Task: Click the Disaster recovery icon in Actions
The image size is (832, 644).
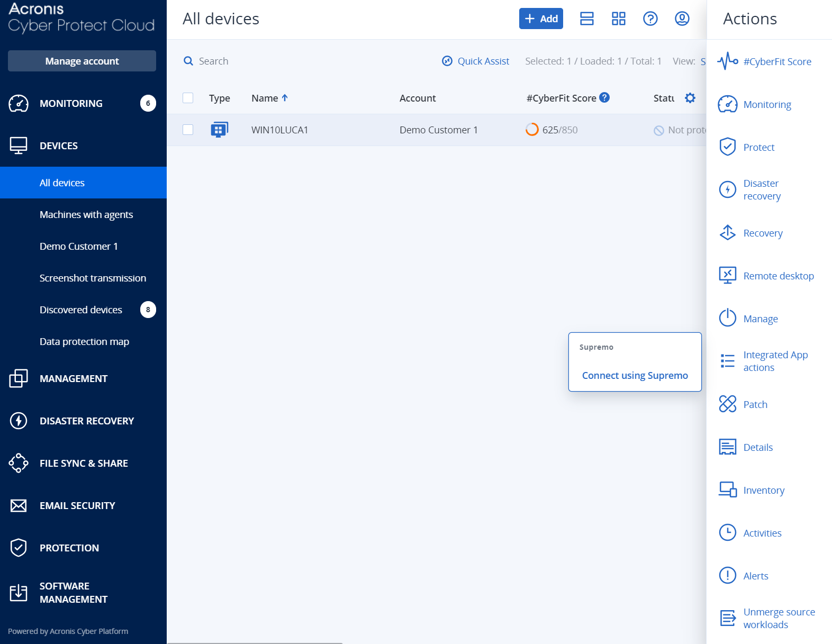Action: click(x=728, y=189)
